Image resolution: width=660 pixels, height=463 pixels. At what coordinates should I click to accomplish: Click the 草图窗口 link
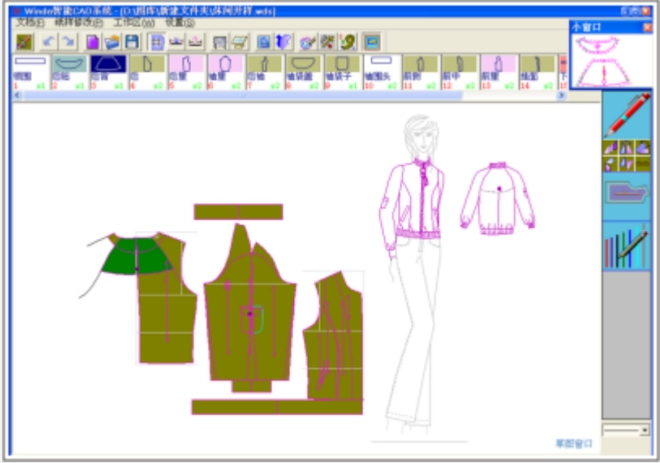click(x=574, y=443)
